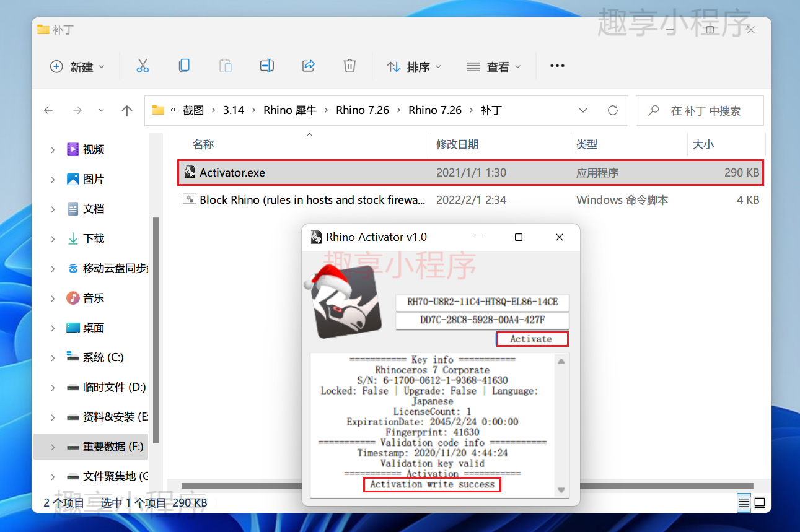The width and height of the screenshot is (800, 532).
Task: Go forward with the forward arrow
Action: tap(77, 110)
